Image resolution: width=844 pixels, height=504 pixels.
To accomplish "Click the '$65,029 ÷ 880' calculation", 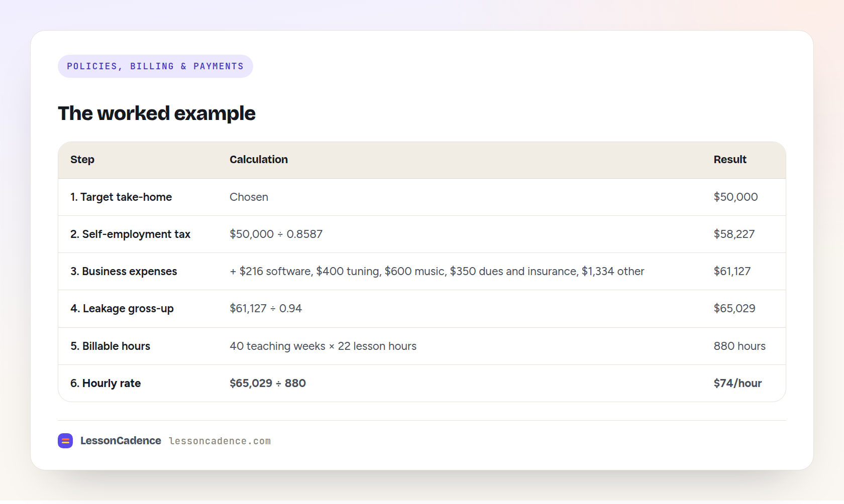I will click(268, 384).
